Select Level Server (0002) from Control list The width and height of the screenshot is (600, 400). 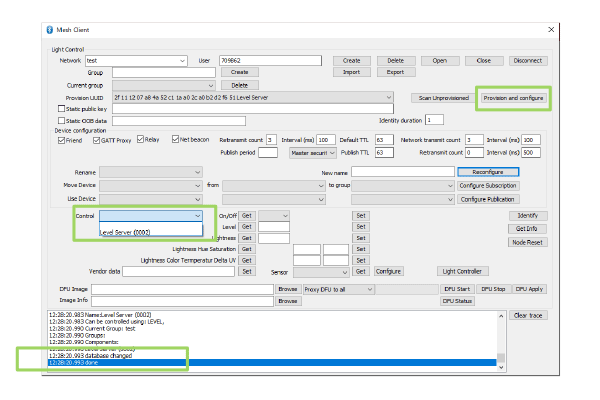[x=150, y=232]
